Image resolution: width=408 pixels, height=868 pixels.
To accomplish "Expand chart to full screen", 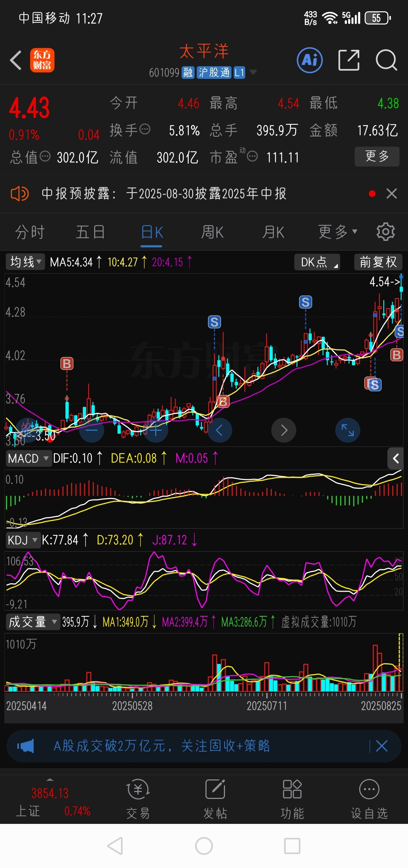I will (x=348, y=430).
